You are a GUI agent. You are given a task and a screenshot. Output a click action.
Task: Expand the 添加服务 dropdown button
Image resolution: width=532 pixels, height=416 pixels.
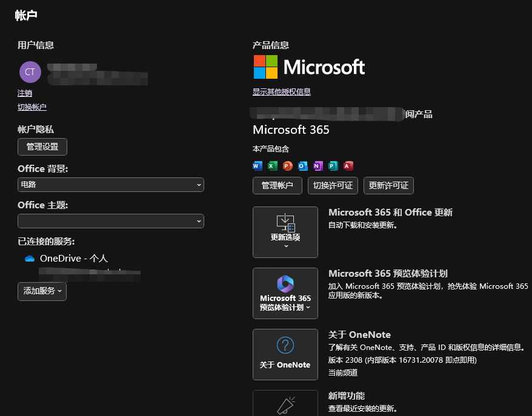click(42, 291)
